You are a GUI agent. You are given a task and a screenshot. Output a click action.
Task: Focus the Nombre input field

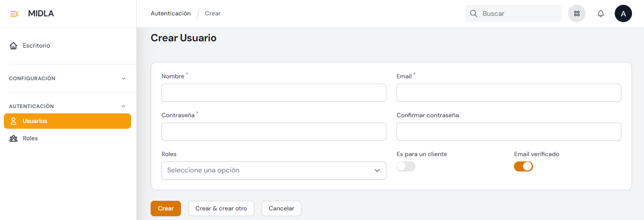[x=274, y=93]
